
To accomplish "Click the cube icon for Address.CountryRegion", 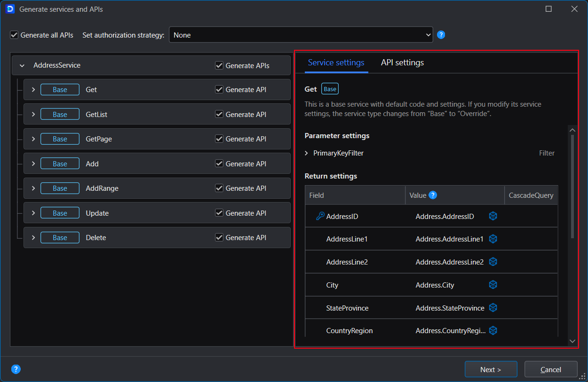I will point(493,330).
